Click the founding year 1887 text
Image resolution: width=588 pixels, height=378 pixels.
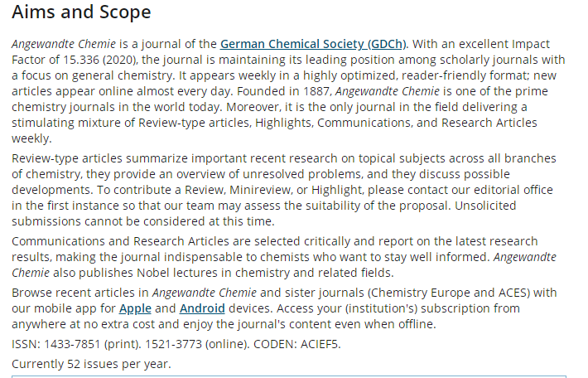(317, 91)
